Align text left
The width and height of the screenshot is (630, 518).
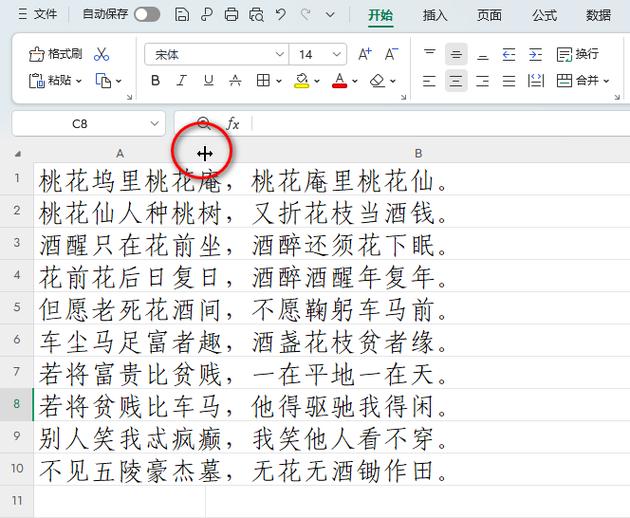point(430,80)
